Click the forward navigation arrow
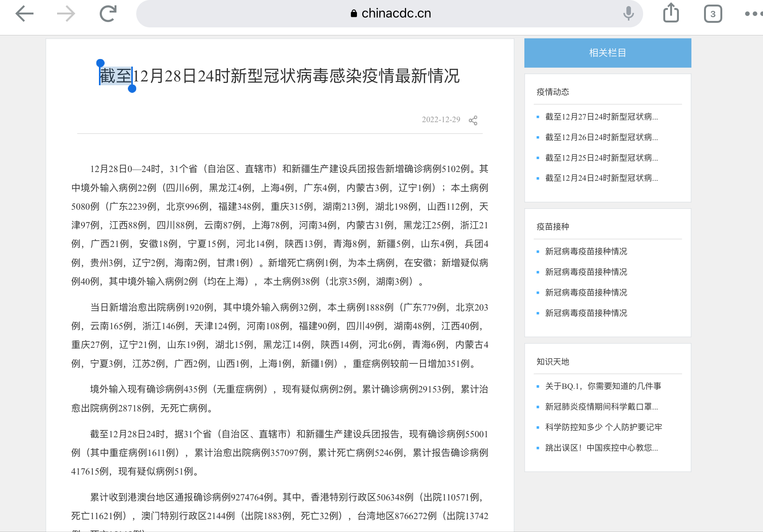This screenshot has height=532, width=763. 66,14
